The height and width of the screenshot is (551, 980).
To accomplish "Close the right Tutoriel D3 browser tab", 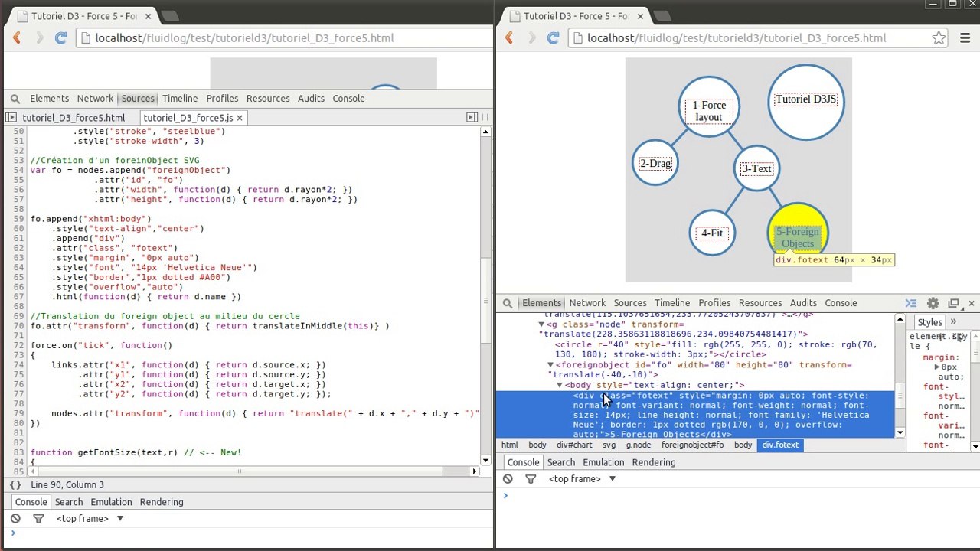I will pyautogui.click(x=639, y=16).
